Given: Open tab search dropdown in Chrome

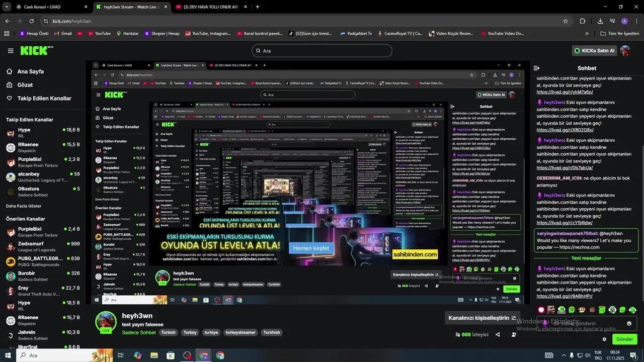Looking at the screenshot, I should pos(7,7).
